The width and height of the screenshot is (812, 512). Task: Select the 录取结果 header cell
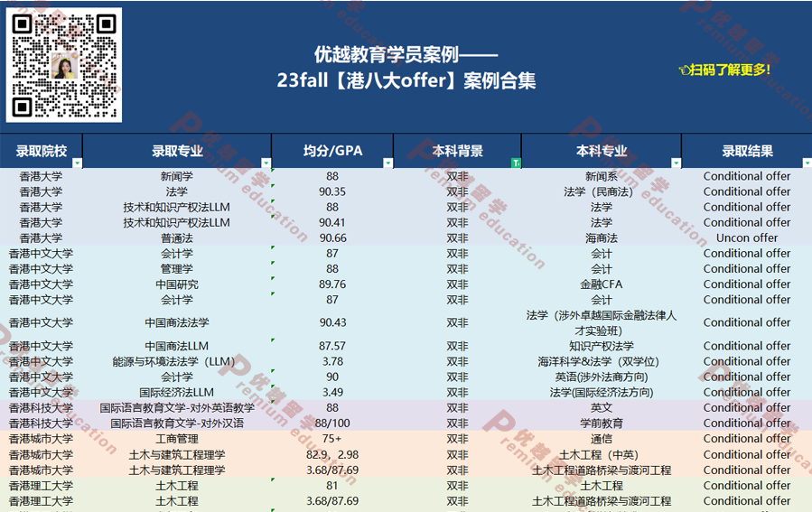click(x=746, y=151)
